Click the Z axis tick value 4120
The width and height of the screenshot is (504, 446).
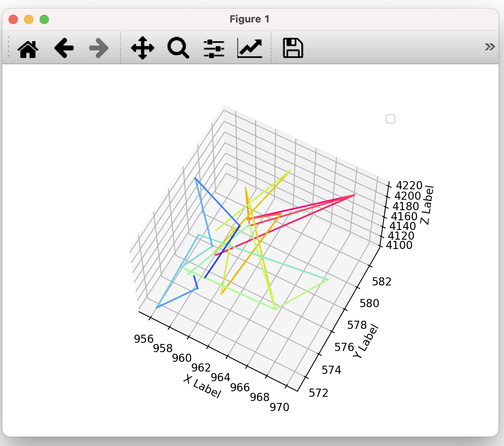pos(401,235)
